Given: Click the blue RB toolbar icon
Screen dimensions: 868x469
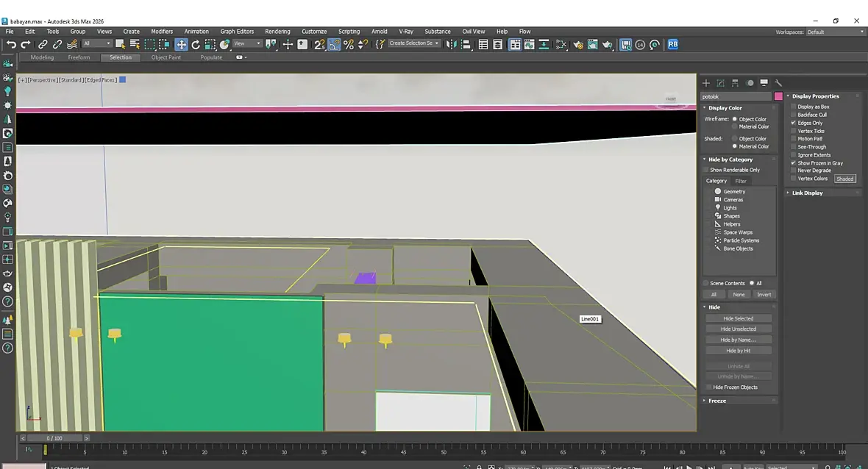Looking at the screenshot, I should click(672, 44).
